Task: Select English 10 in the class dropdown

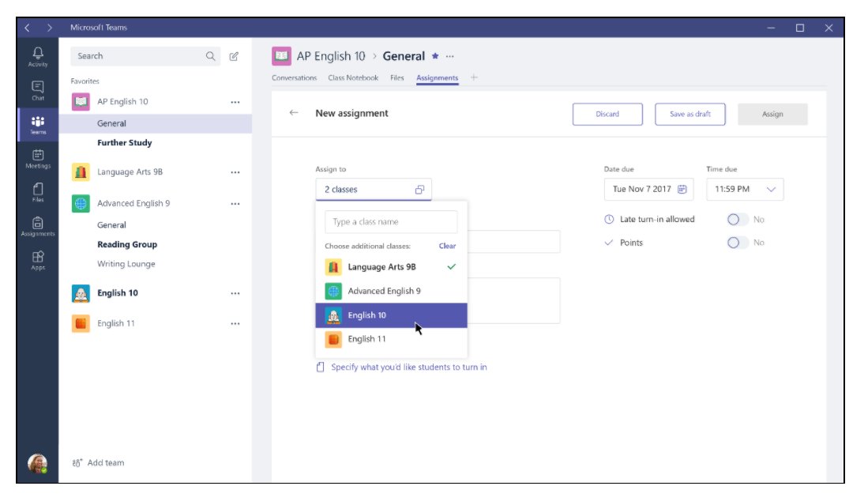Action: tap(392, 315)
